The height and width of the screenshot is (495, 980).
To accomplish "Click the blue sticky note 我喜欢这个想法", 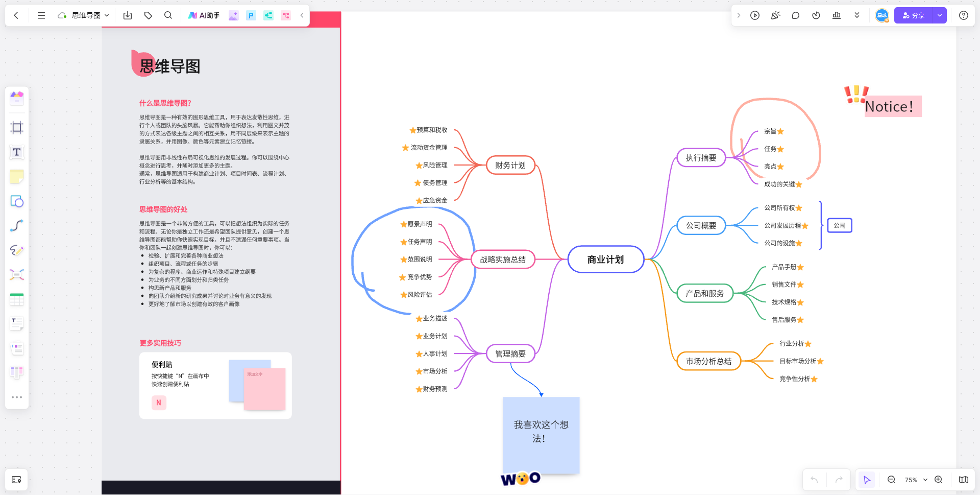I will pos(541,435).
